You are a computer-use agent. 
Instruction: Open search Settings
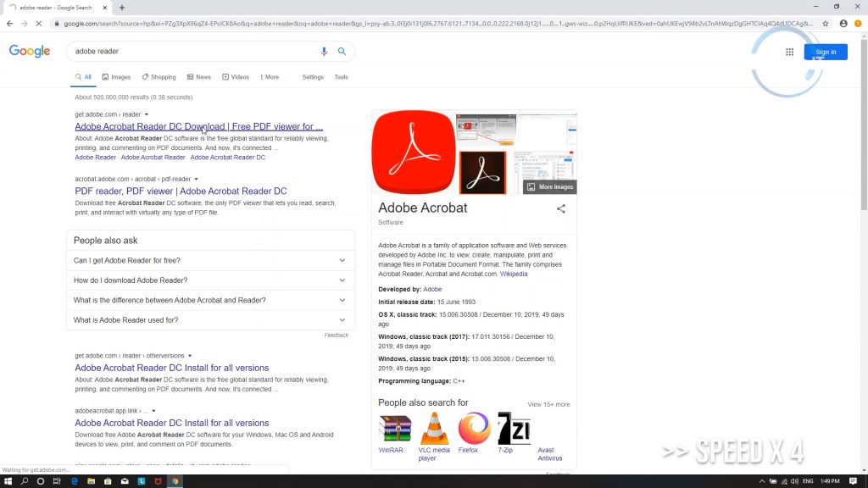pyautogui.click(x=313, y=77)
